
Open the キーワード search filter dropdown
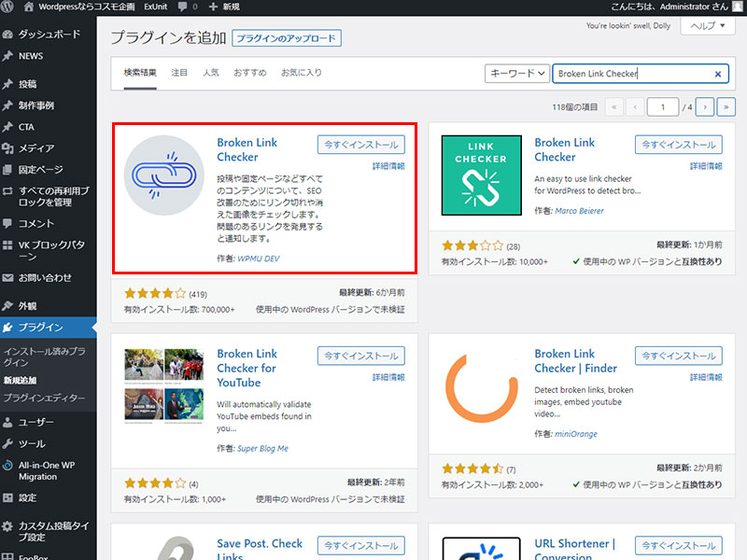516,73
